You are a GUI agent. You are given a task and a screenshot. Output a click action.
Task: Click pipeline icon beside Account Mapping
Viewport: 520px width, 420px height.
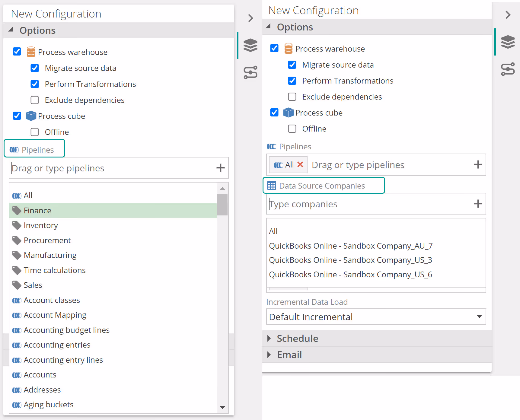(x=17, y=315)
